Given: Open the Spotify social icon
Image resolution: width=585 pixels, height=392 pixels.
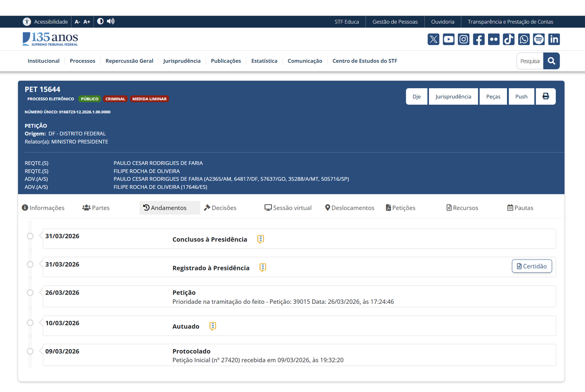Looking at the screenshot, I should coord(539,39).
